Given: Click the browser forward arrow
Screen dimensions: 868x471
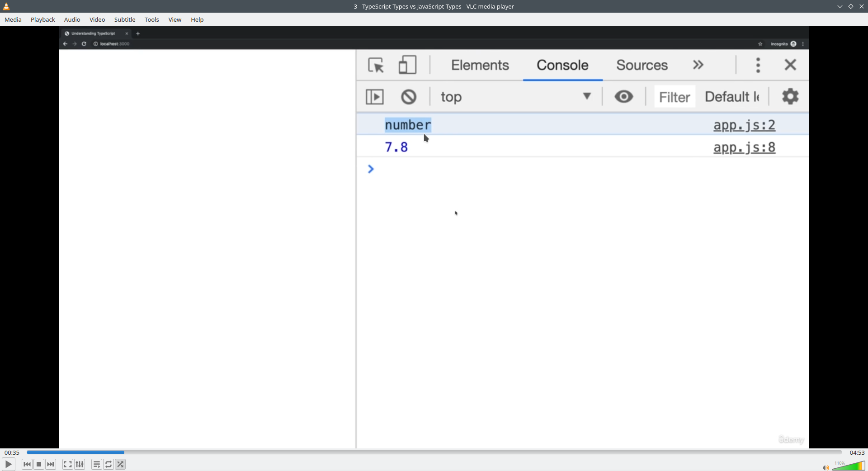Looking at the screenshot, I should point(75,44).
